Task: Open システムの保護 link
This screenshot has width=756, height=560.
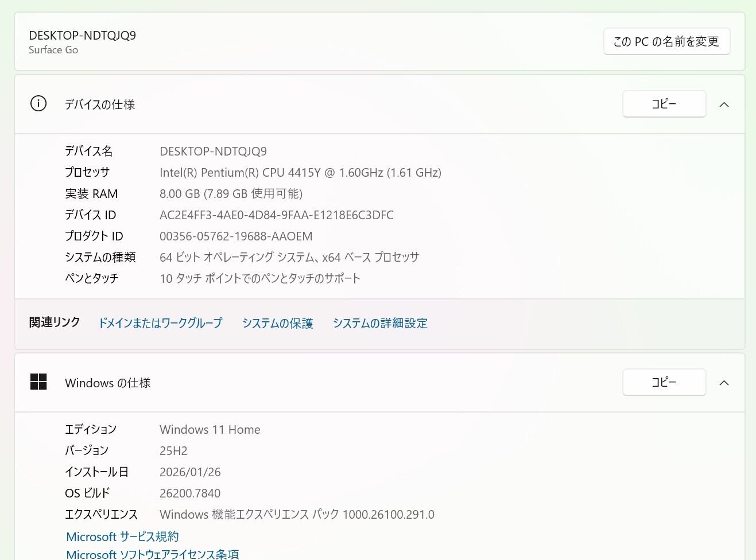Action: click(x=278, y=323)
